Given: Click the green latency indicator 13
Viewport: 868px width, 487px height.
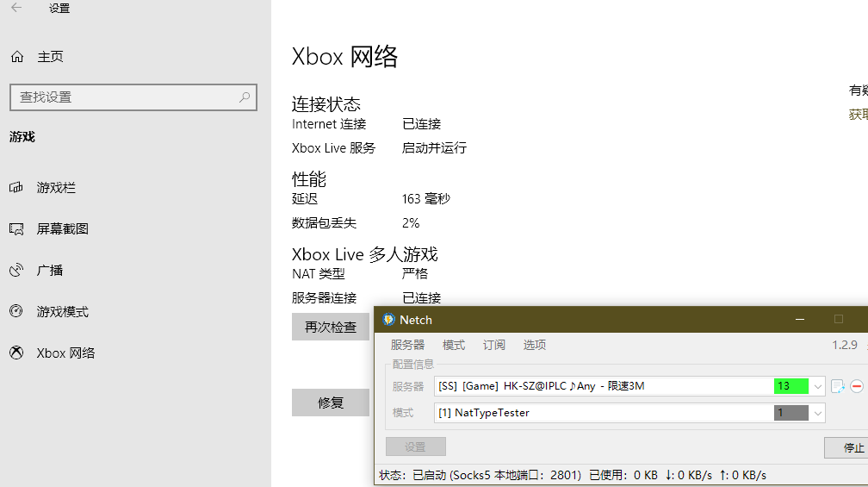Looking at the screenshot, I should coord(791,386).
